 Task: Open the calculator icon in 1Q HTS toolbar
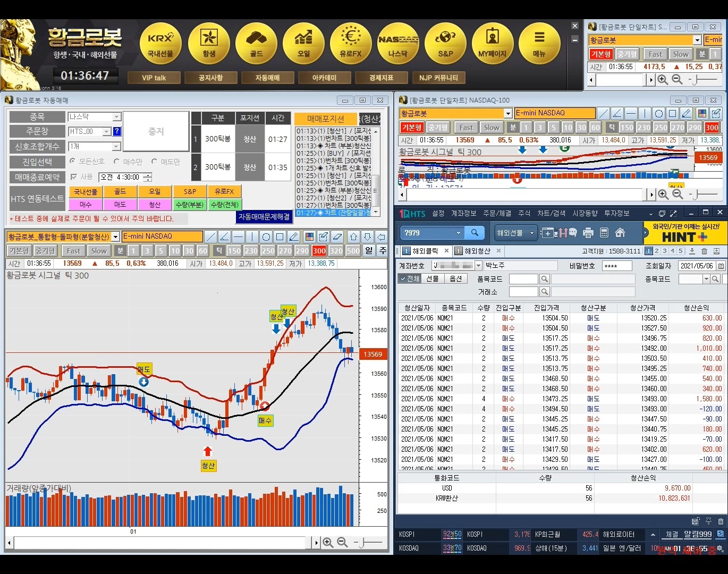604,233
